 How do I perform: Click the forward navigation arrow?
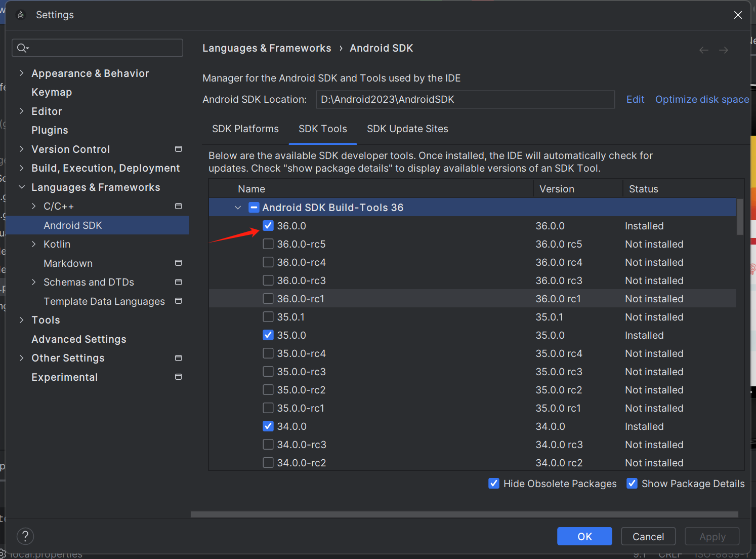[724, 50]
